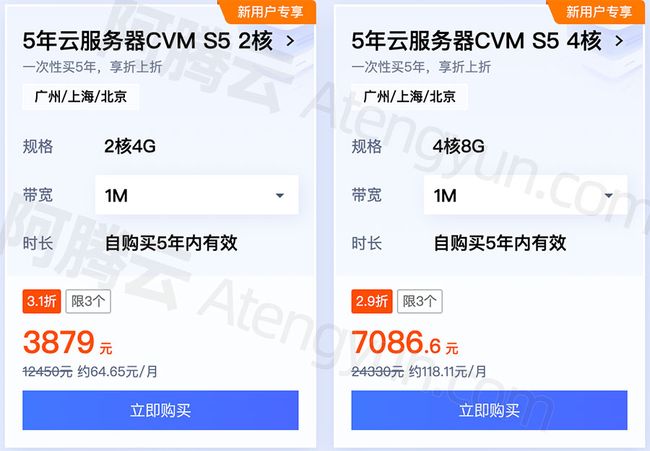Click the 限3个 tag on the 4核 card
This screenshot has width=650, height=451.
(x=420, y=301)
